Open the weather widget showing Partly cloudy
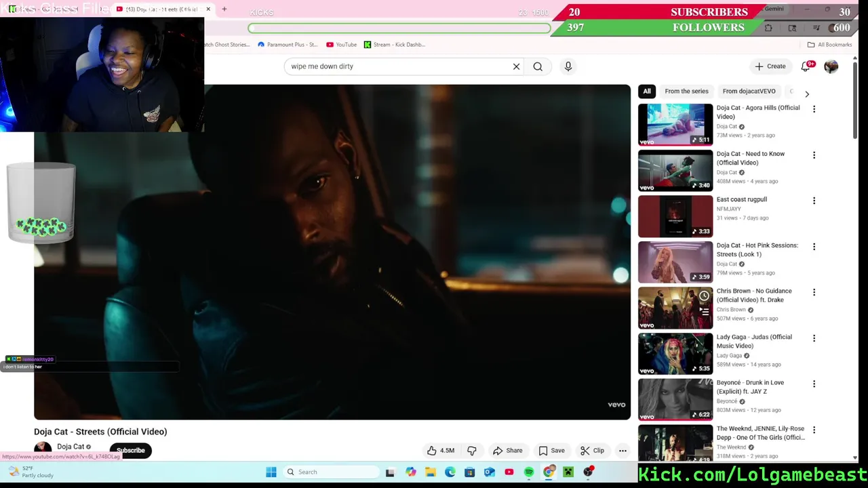The image size is (868, 488). [31, 472]
